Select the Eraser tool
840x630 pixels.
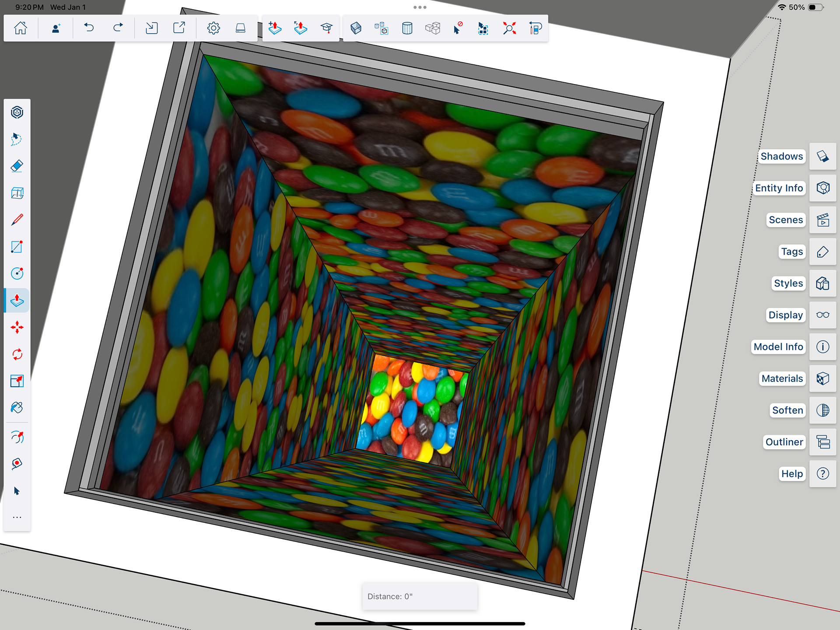pos(17,166)
